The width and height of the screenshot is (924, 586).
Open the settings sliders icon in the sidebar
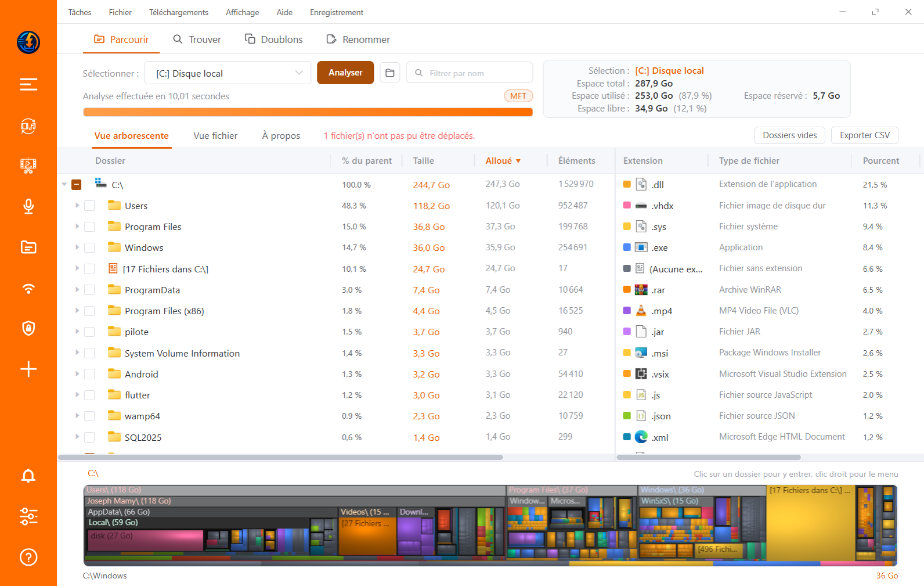click(x=28, y=516)
